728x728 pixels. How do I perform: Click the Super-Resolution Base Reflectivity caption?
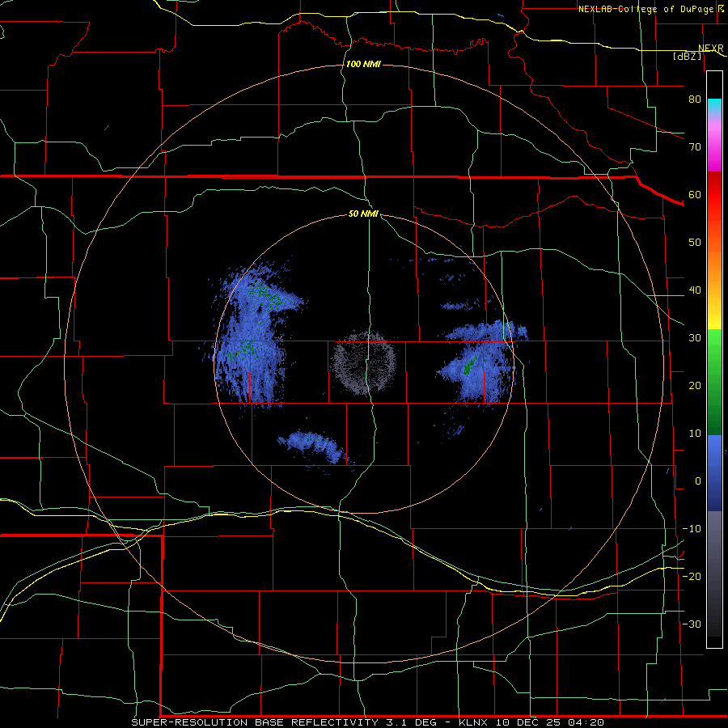tap(367, 722)
